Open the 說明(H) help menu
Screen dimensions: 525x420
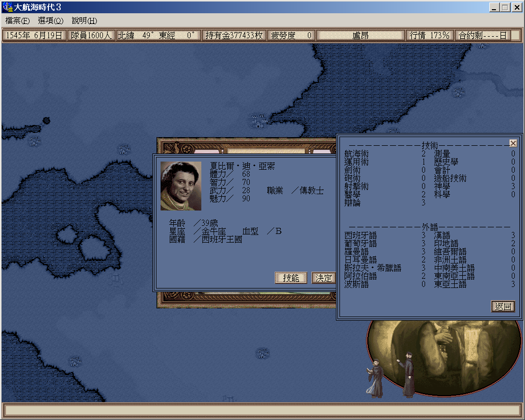click(x=84, y=21)
